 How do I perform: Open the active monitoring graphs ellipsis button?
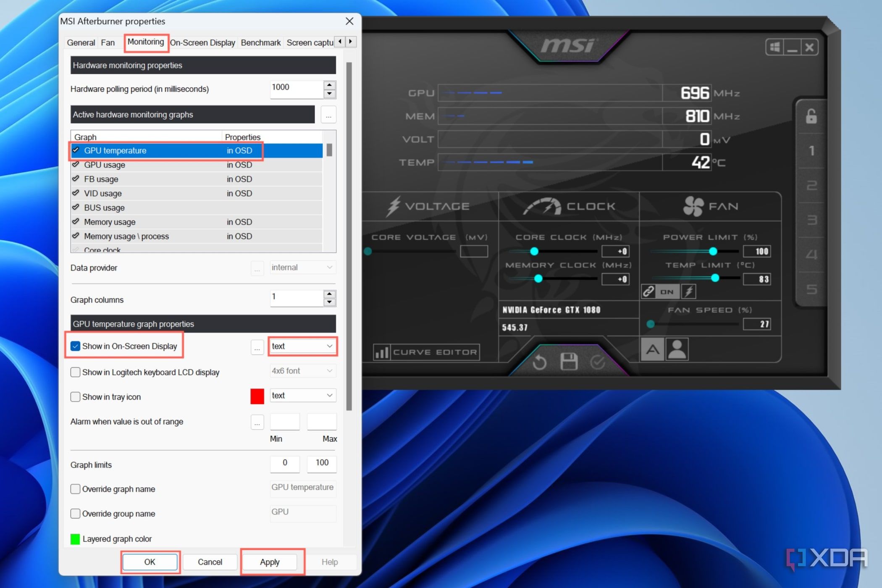point(328,115)
